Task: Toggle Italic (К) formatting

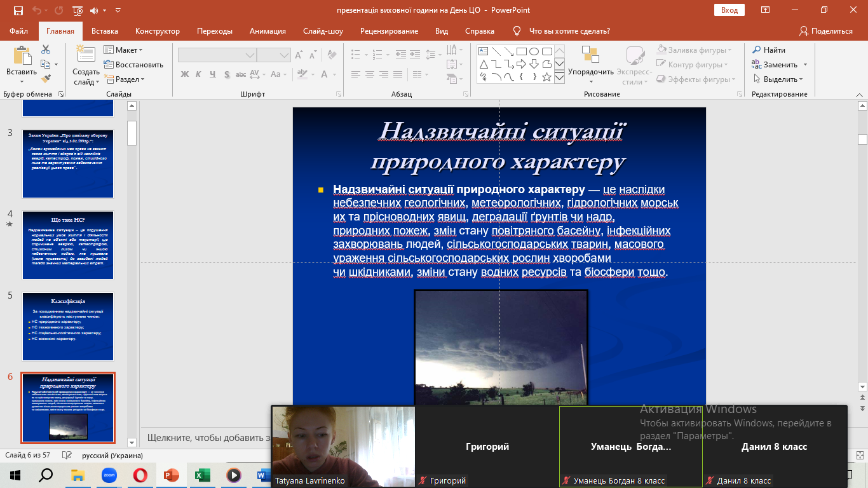Action: pyautogui.click(x=198, y=74)
